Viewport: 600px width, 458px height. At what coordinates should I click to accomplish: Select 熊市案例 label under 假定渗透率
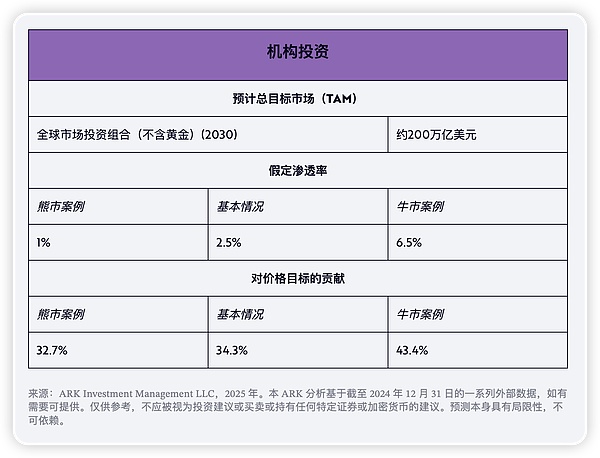pos(59,206)
